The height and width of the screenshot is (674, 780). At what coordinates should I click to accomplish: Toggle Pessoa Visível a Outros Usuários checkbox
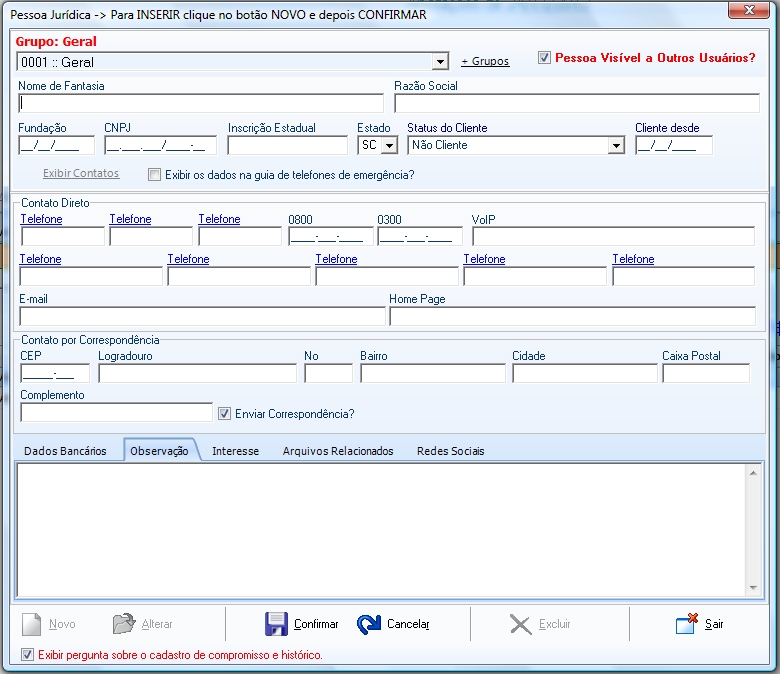[x=544, y=58]
